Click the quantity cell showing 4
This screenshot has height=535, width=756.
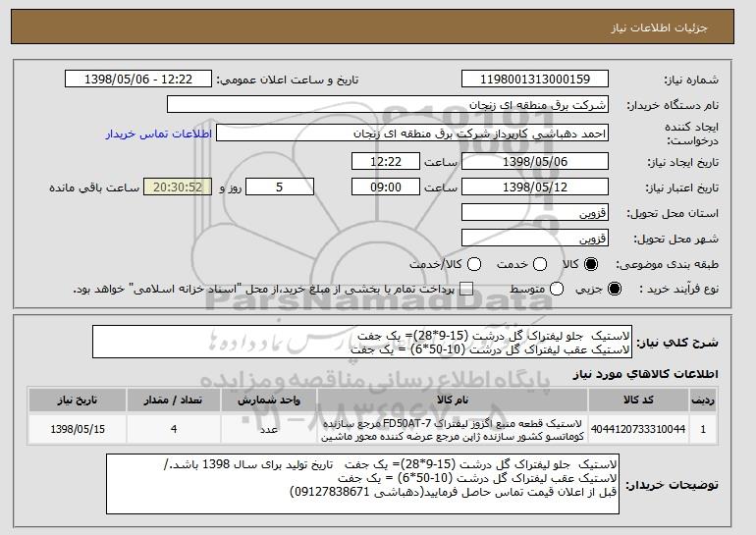(x=174, y=429)
